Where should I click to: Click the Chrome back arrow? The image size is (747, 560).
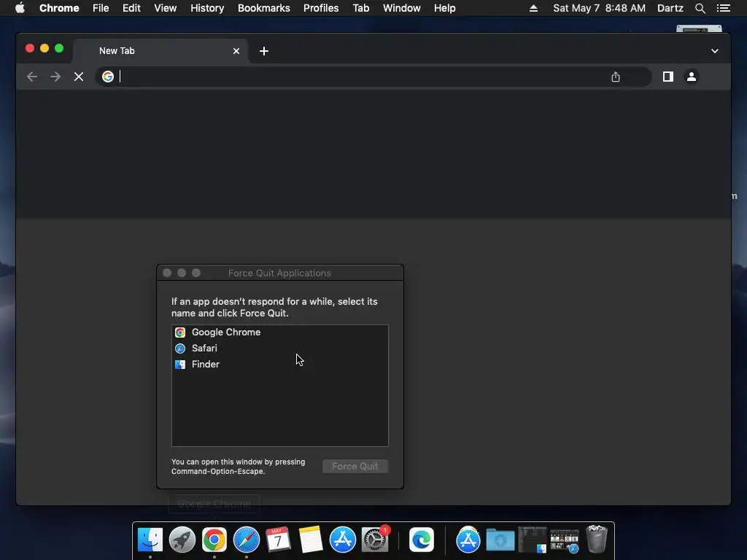coord(32,77)
